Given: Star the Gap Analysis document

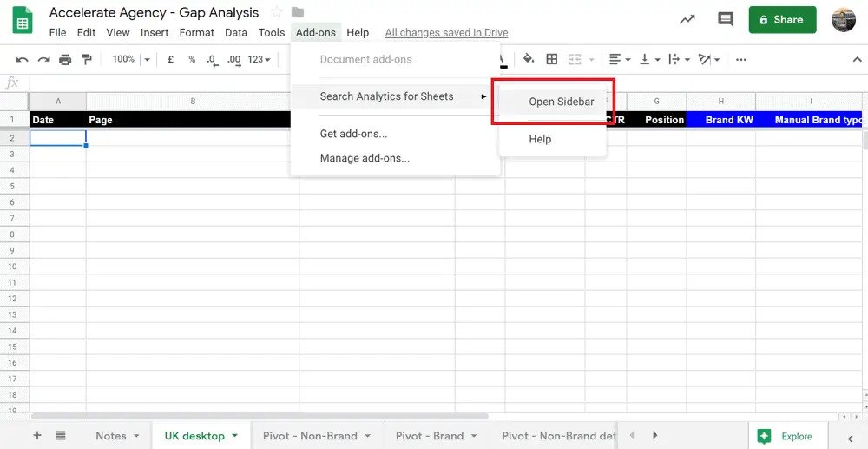Looking at the screenshot, I should (x=277, y=12).
